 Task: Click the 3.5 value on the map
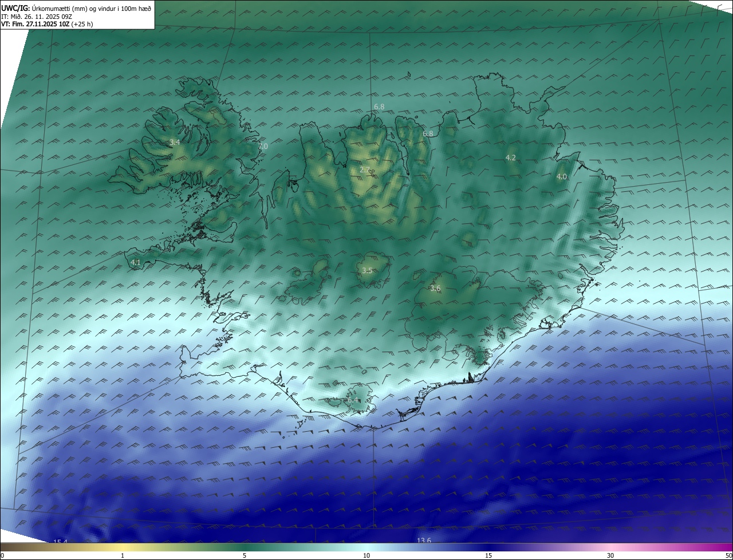coord(367,271)
